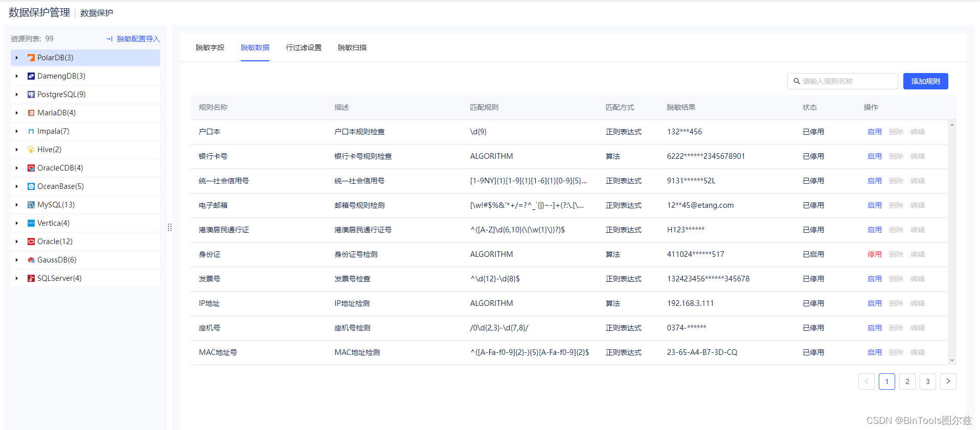Viewport: 980px width, 430px height.
Task: Expand the MySQL(13) tree node
Action: tap(17, 205)
